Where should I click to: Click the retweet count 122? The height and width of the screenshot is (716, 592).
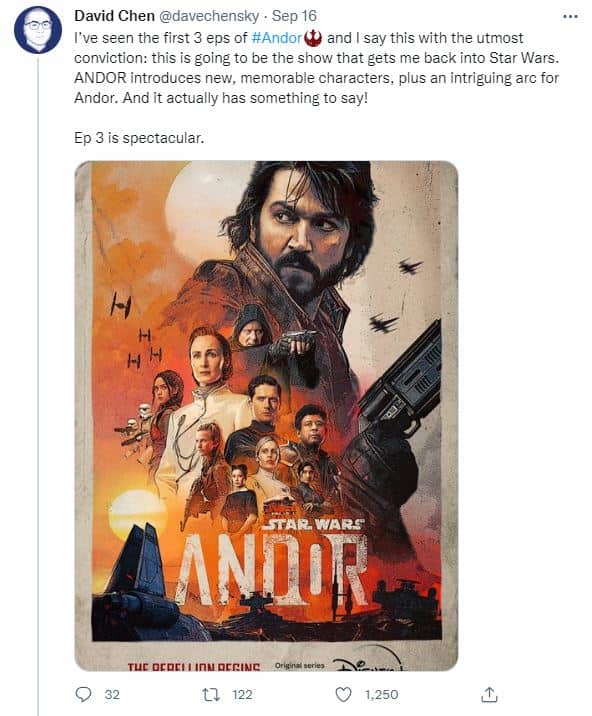[242, 695]
